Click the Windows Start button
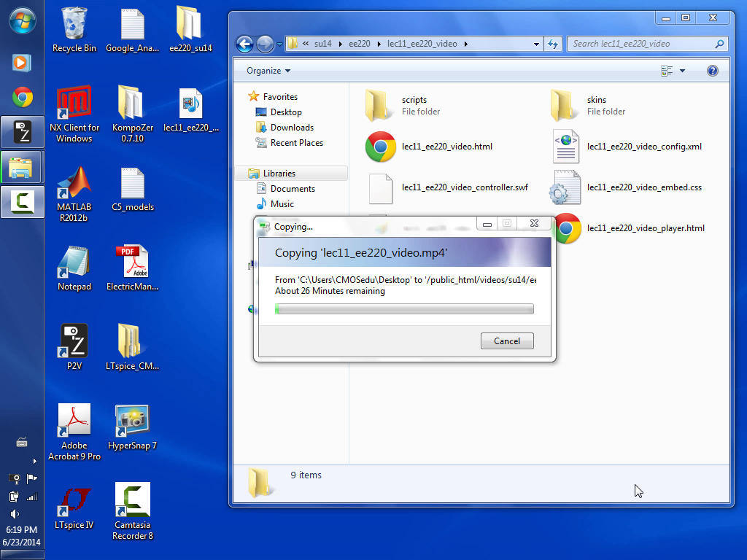Screen dimensions: 747x560 tap(22, 20)
